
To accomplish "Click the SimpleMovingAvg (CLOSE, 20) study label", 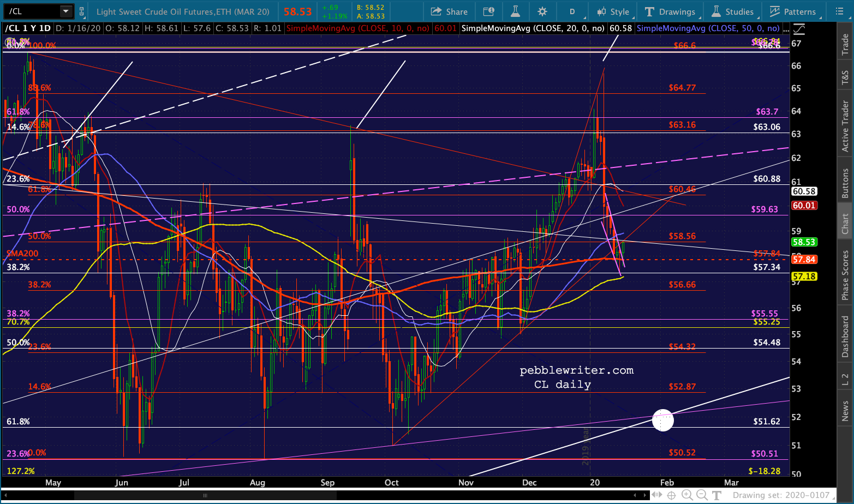I will point(533,28).
